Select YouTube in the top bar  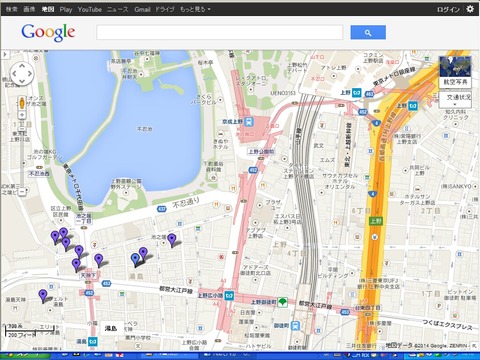[x=90, y=9]
